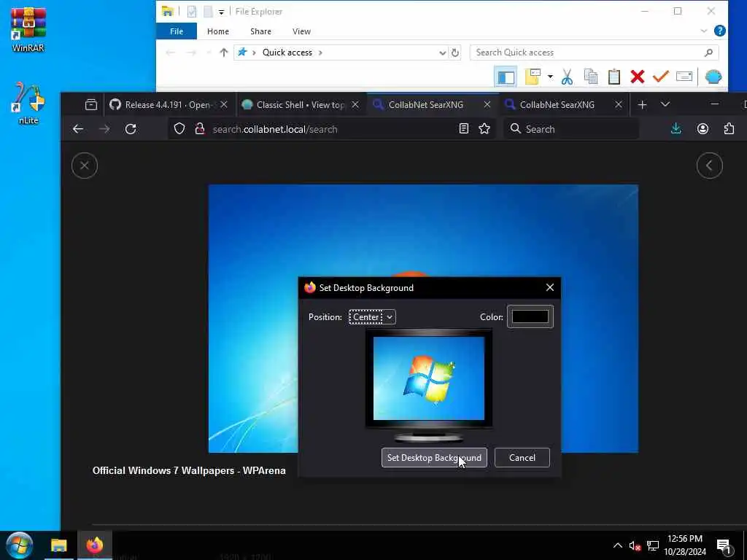This screenshot has height=560, width=747.
Task: Bookmark this page with the star icon
Action: pyautogui.click(x=484, y=128)
